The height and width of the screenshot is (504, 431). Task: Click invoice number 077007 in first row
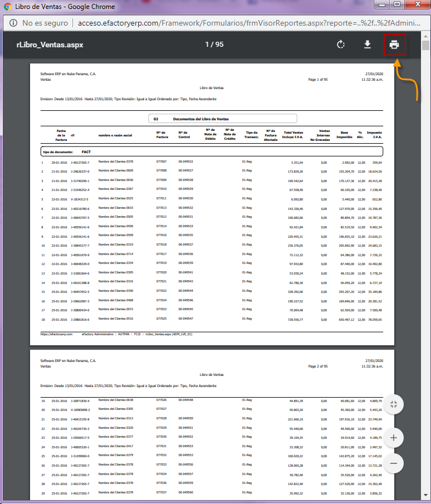tap(161, 162)
